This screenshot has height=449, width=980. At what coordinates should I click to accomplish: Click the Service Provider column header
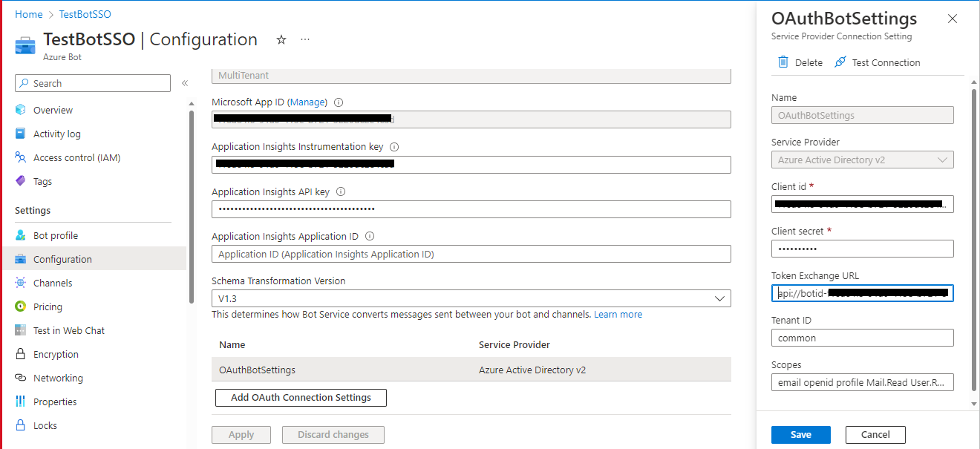click(514, 344)
